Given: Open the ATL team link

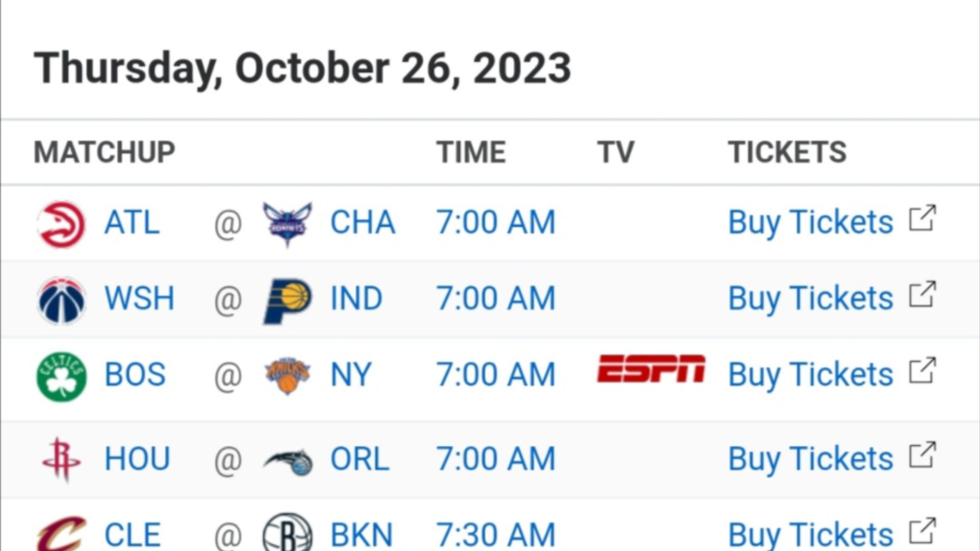Looking at the screenshot, I should pyautogui.click(x=132, y=222).
